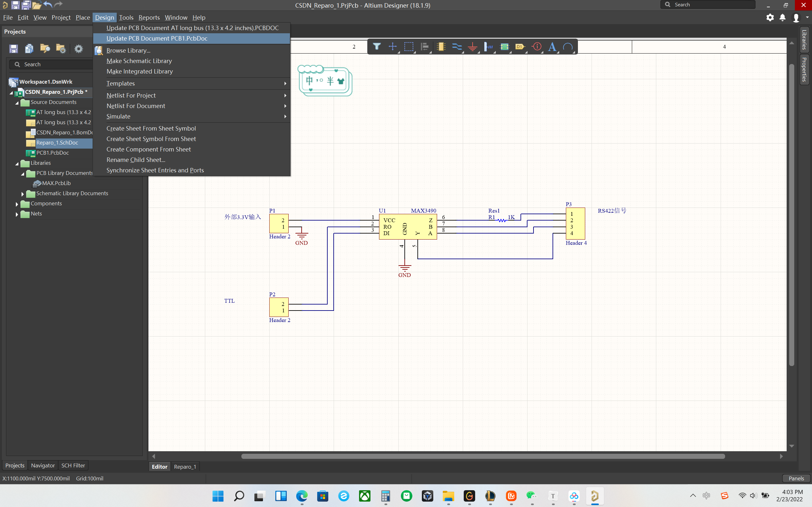Click the rectangle selection tool icon
The width and height of the screenshot is (812, 507).
coord(409,47)
